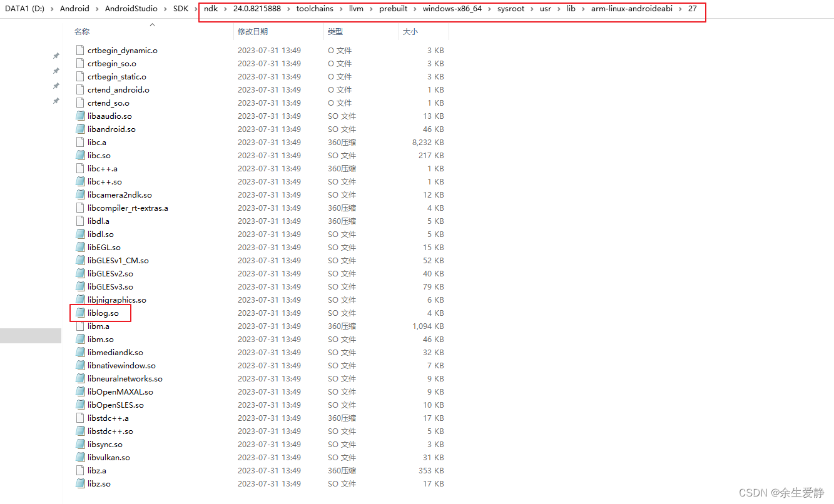Select the libz.so file icon
This screenshot has width=834, height=504.
pos(79,483)
